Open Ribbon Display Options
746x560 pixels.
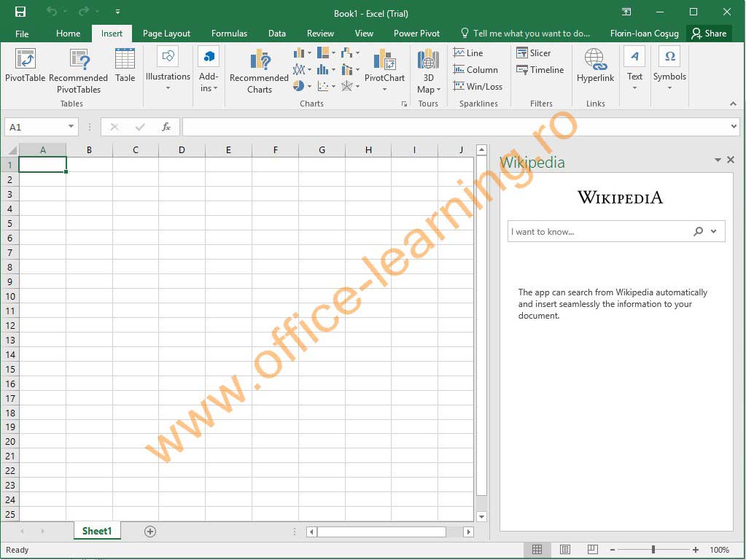(x=626, y=12)
